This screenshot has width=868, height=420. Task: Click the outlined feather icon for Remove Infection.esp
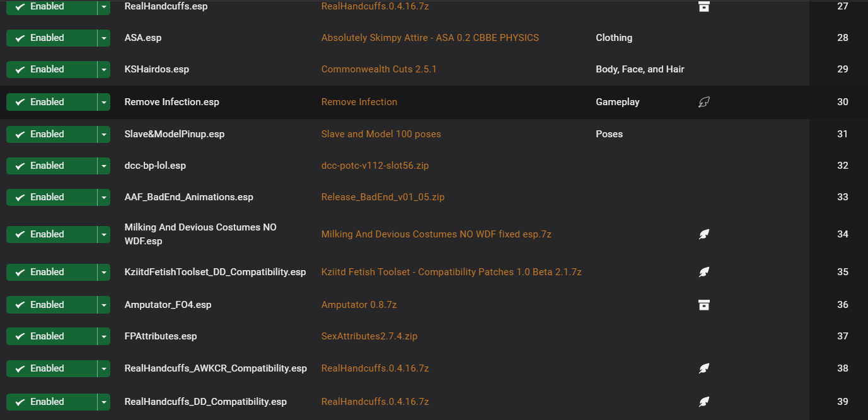tap(704, 102)
